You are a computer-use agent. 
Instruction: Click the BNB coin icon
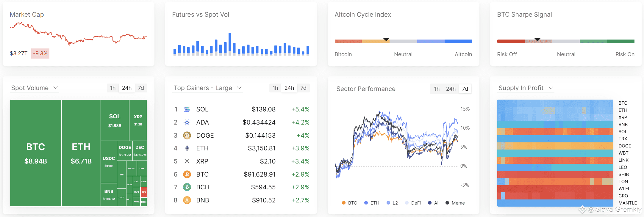pyautogui.click(x=187, y=200)
